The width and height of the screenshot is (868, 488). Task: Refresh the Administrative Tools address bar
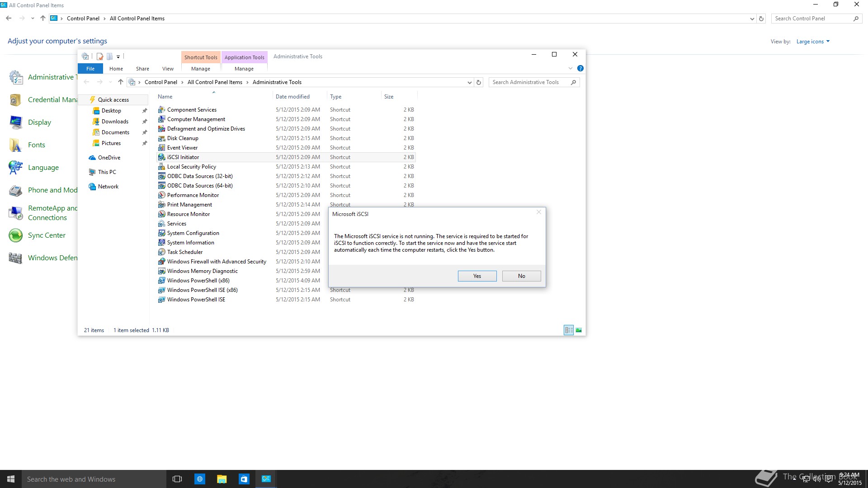coord(479,82)
